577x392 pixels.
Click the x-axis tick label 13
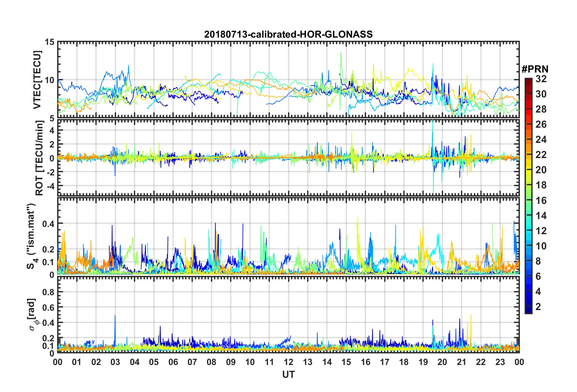point(308,362)
